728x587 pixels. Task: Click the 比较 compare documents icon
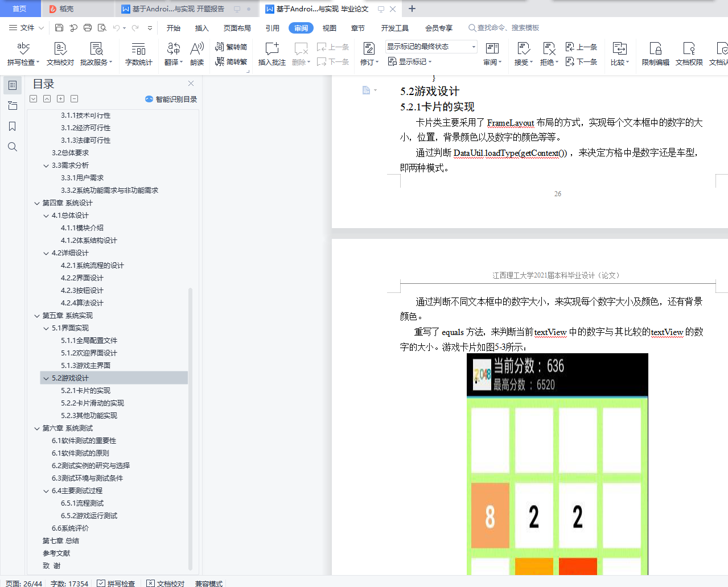[619, 49]
